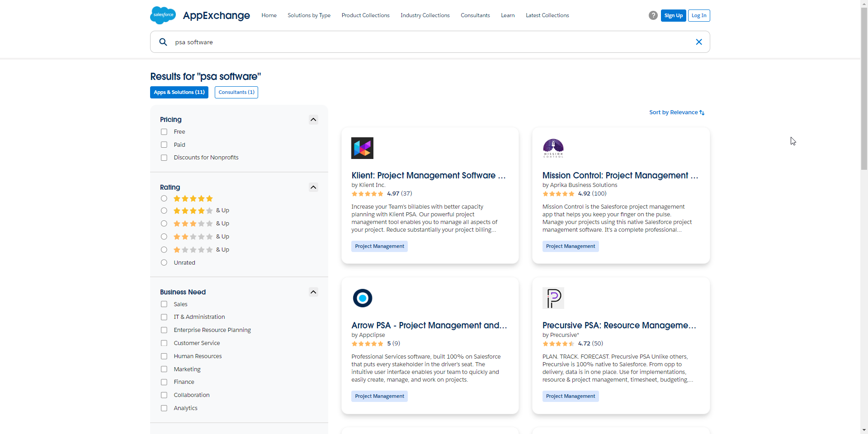
Task: Open the Precursive PSA logo thumbnail
Action: point(553,298)
